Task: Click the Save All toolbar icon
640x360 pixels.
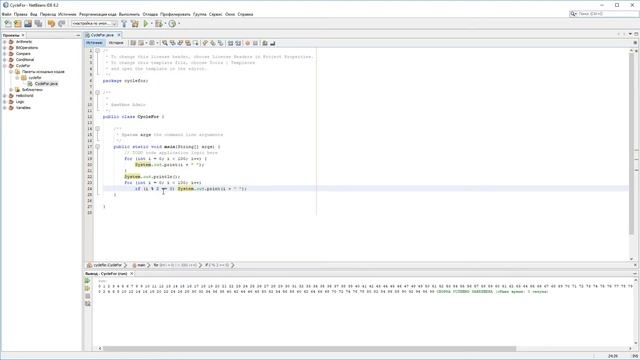Action: pyautogui.click(x=38, y=24)
